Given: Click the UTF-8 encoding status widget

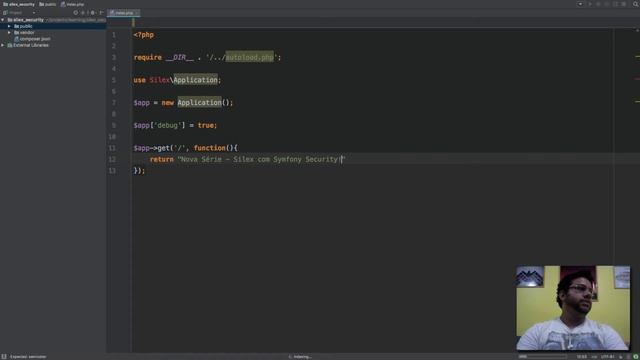Looking at the screenshot, I should [x=607, y=357].
